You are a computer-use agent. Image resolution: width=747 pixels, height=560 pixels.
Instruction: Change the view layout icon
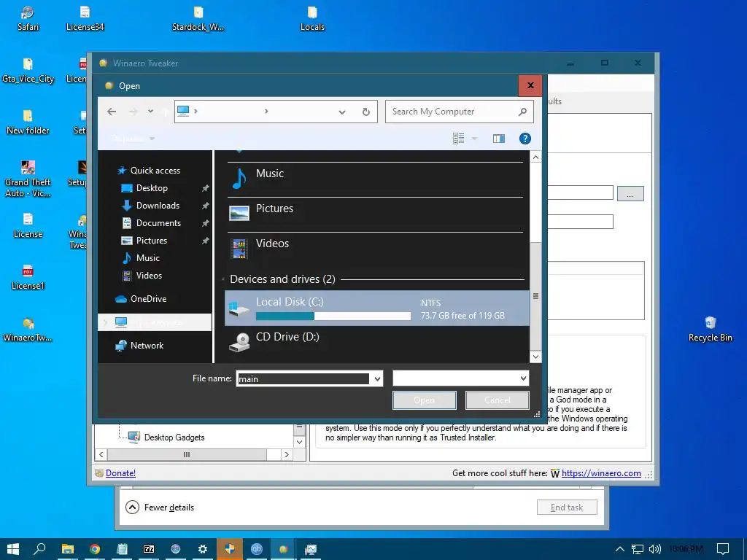click(458, 139)
